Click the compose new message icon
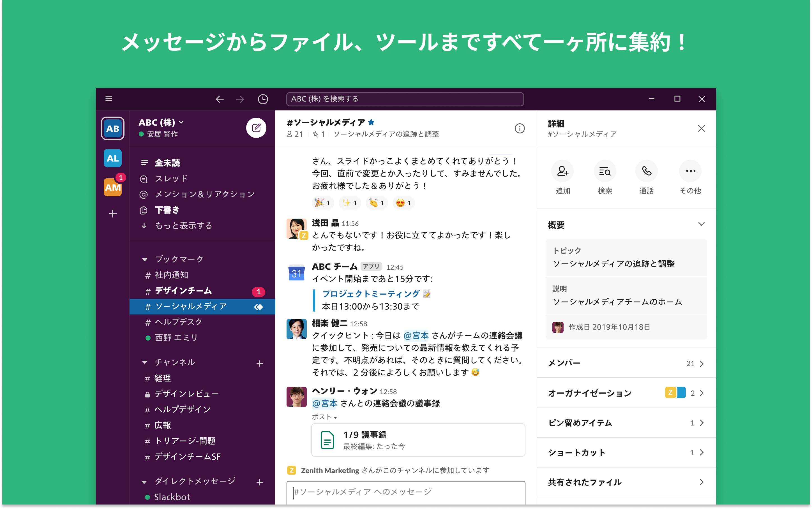The height and width of the screenshot is (509, 812). (256, 128)
